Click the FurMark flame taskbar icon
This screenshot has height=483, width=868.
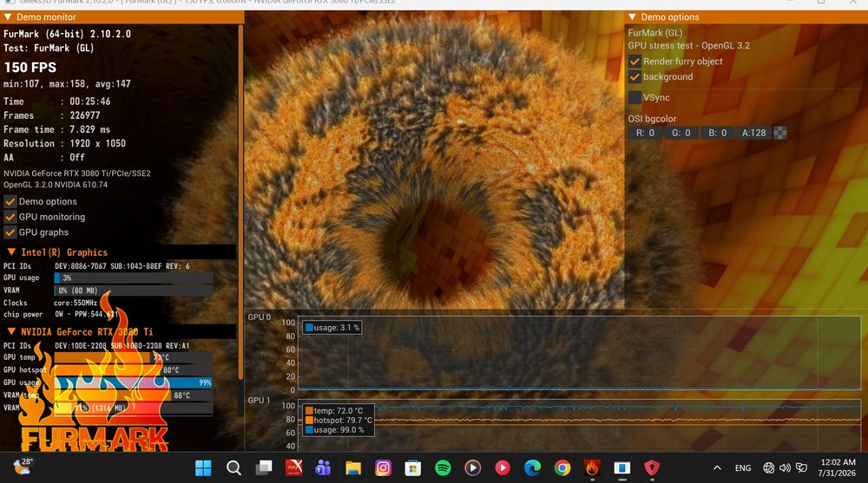tap(592, 468)
